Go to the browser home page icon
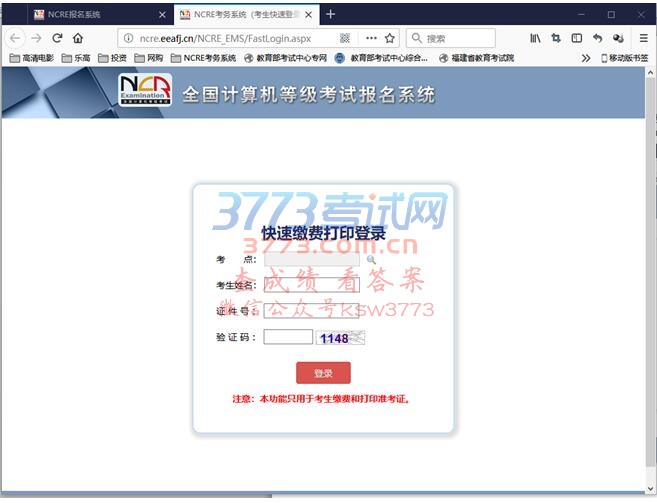 click(x=78, y=38)
